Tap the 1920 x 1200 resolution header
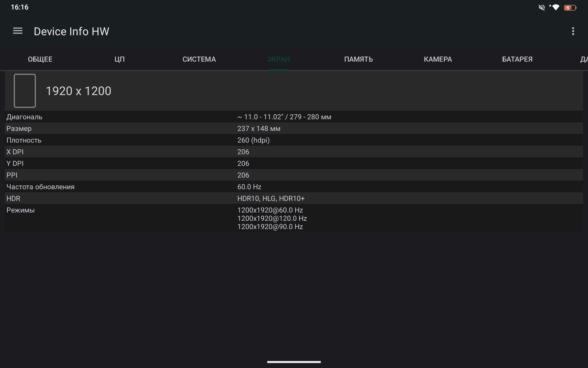 click(78, 91)
